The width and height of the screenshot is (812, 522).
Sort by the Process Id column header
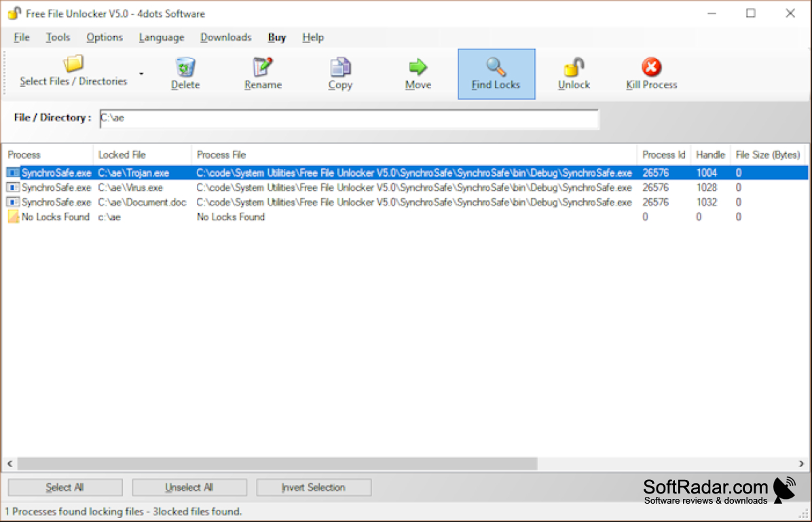(x=664, y=155)
